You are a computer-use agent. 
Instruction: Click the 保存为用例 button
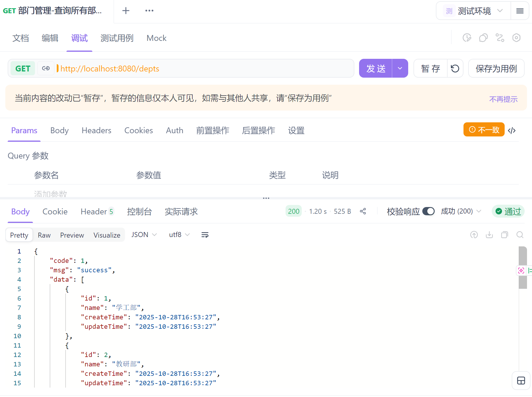click(x=496, y=69)
